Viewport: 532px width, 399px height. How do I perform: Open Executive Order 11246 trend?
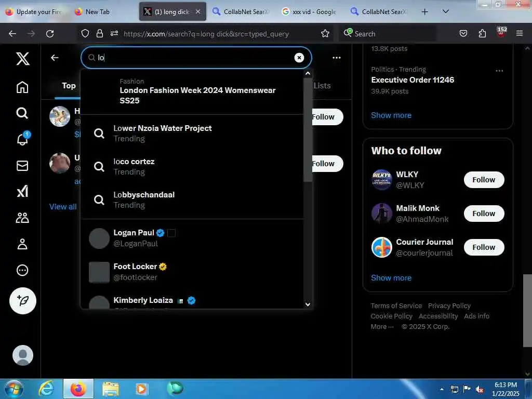pos(413,80)
